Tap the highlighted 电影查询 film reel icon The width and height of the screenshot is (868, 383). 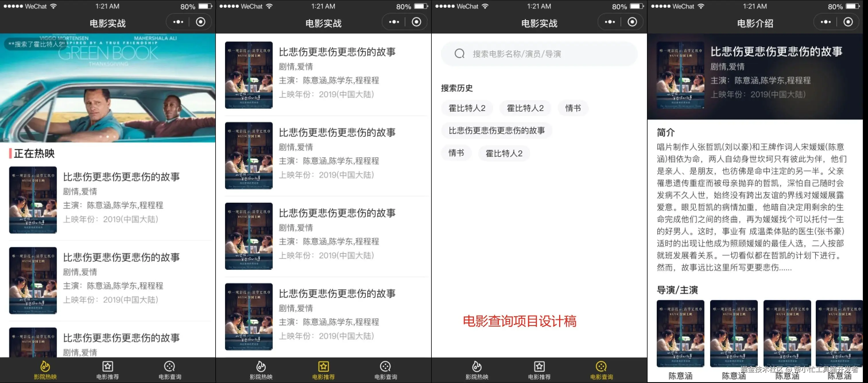pyautogui.click(x=601, y=366)
